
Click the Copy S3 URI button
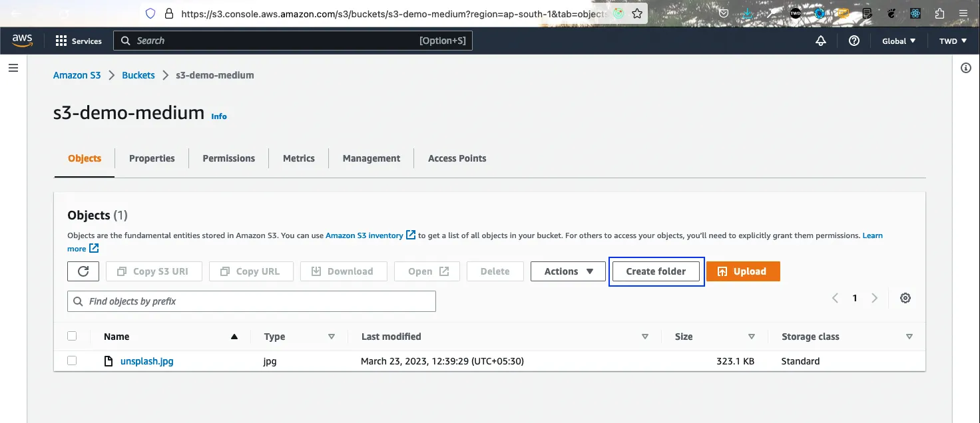point(152,271)
